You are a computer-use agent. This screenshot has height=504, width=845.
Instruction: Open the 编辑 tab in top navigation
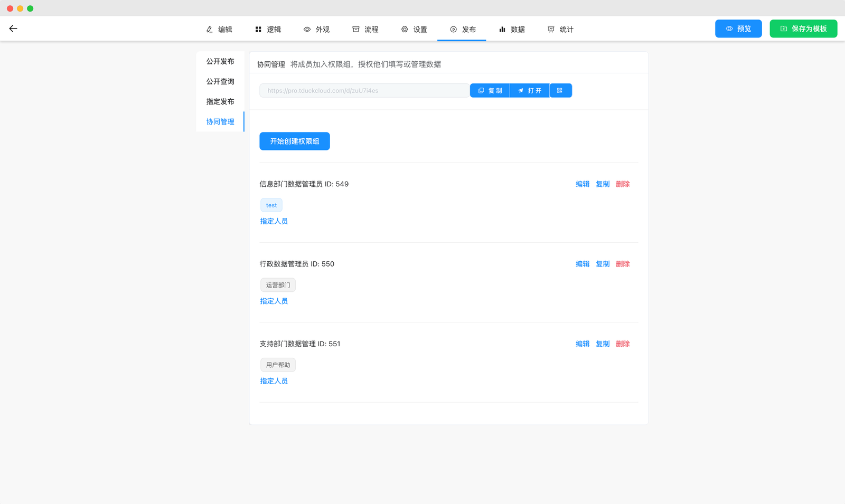click(x=219, y=30)
